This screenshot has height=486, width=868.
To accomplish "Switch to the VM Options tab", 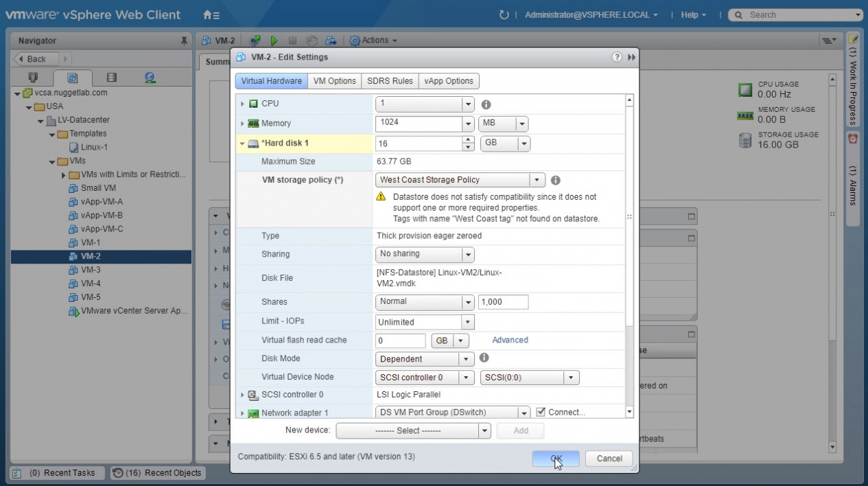I will click(x=334, y=81).
